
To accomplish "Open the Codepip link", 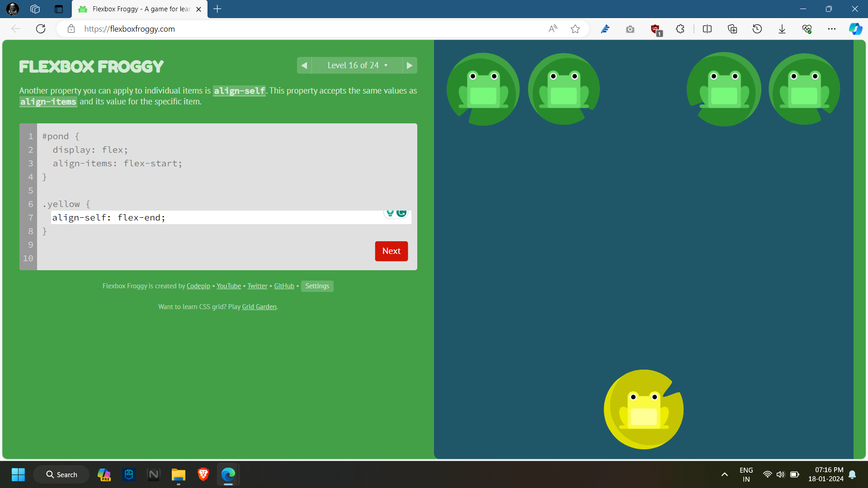I will point(198,286).
